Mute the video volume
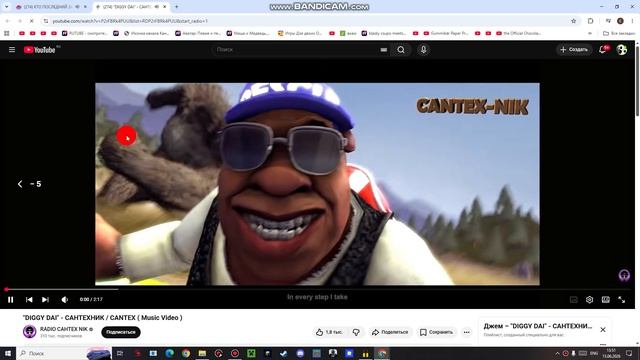The width and height of the screenshot is (640, 360). (64, 300)
